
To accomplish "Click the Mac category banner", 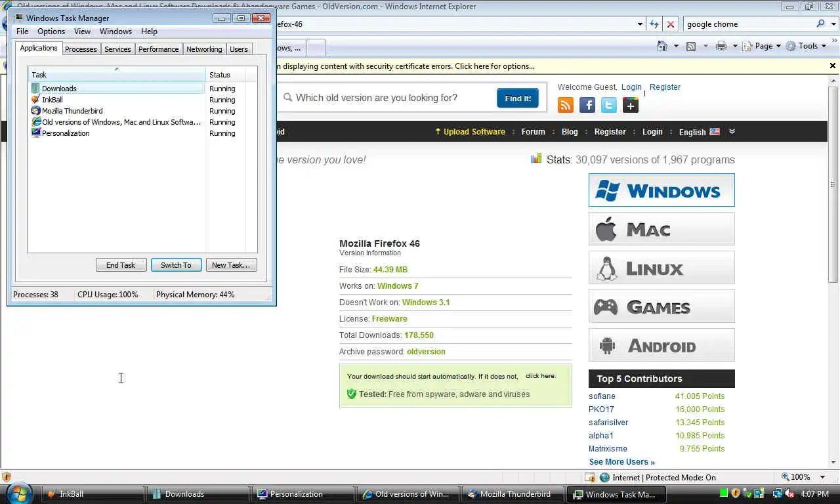I will tap(661, 229).
